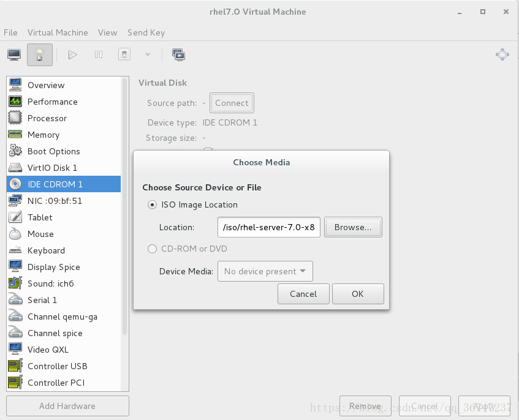Select Controller USB in hardware list

[x=64, y=366]
